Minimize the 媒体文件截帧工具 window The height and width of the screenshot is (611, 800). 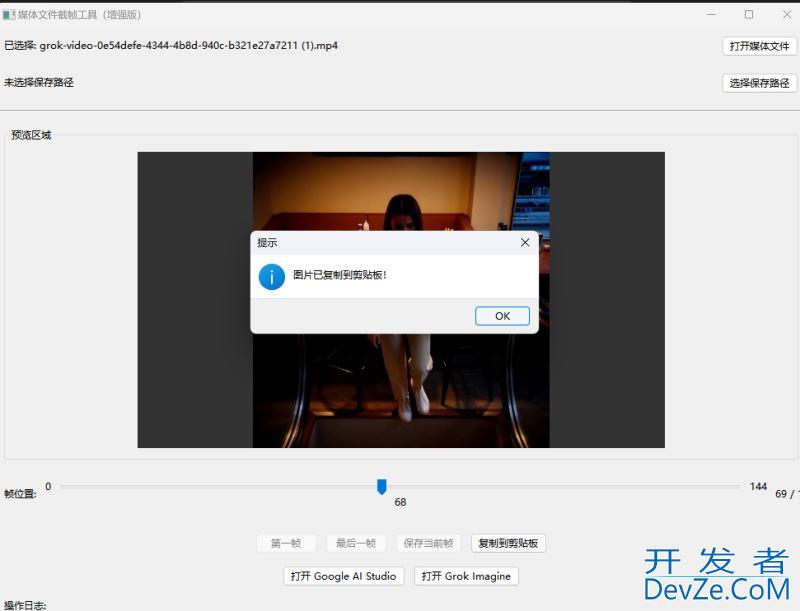click(x=711, y=14)
